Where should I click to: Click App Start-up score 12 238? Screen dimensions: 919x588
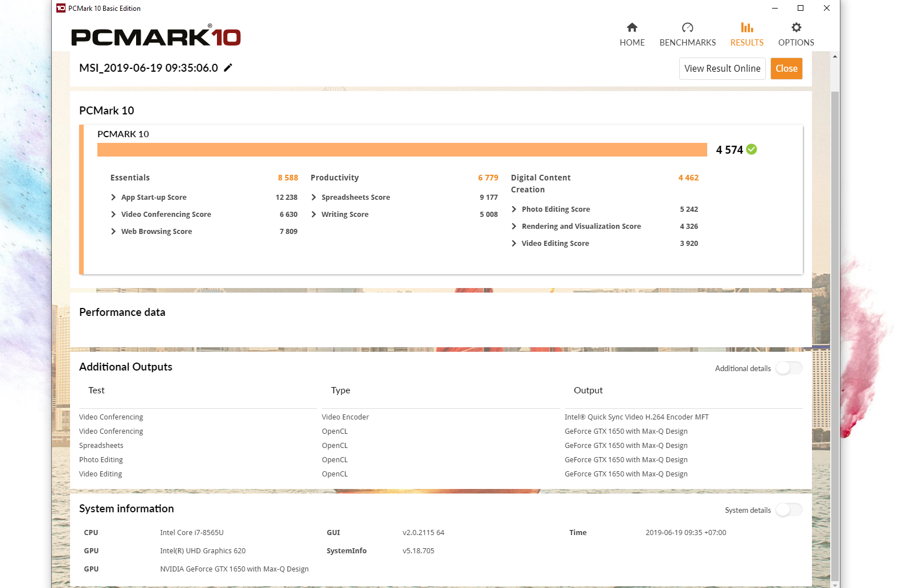pos(286,197)
